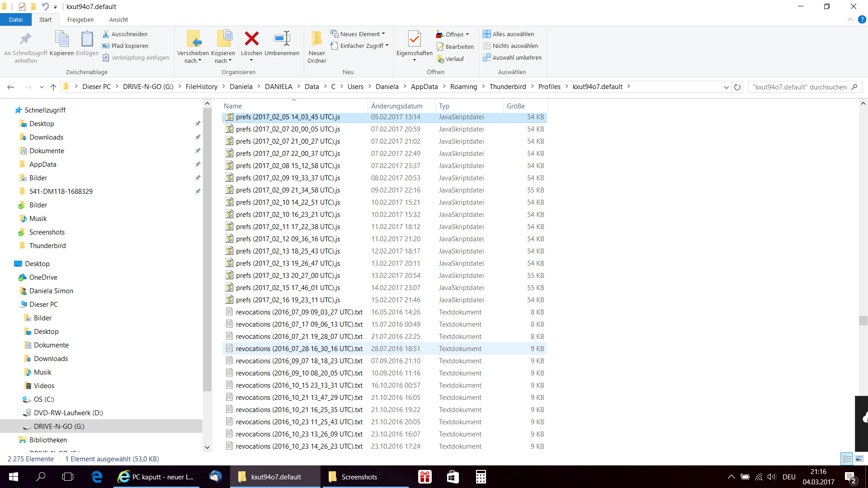Click Alles auswählen button
Viewport: 868px width, 488px height.
(x=509, y=34)
